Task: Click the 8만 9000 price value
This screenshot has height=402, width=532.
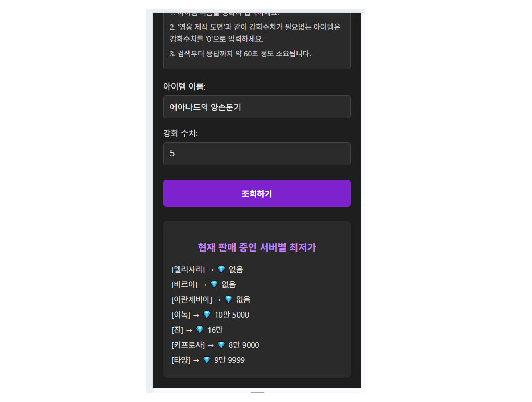Action: click(x=244, y=345)
